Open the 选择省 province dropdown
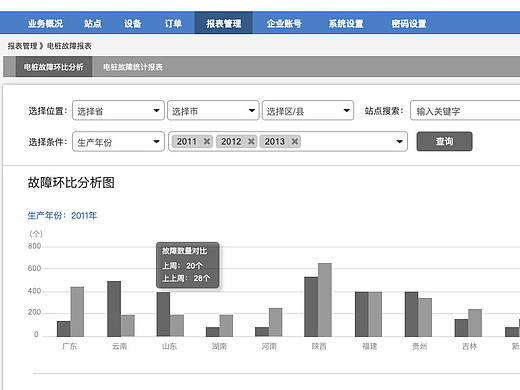Viewport: 520px width, 390px height. (118, 110)
